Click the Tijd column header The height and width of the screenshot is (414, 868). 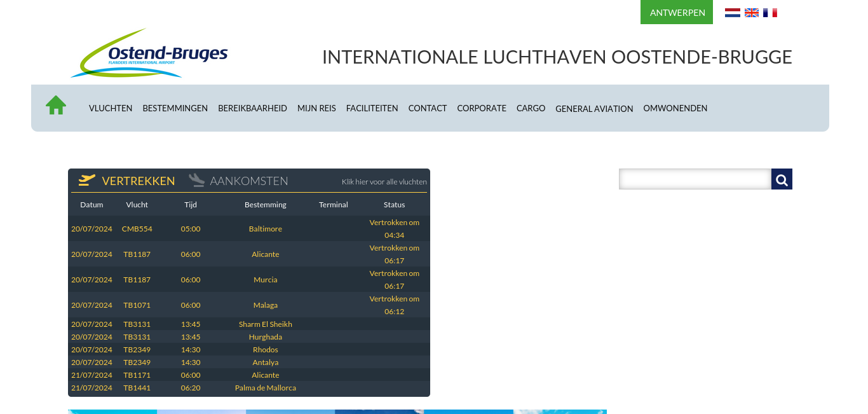pos(191,205)
